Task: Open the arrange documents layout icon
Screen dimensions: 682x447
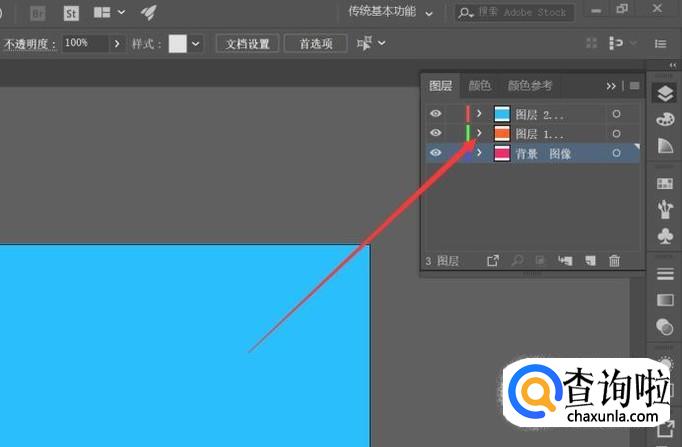Action: pos(102,13)
